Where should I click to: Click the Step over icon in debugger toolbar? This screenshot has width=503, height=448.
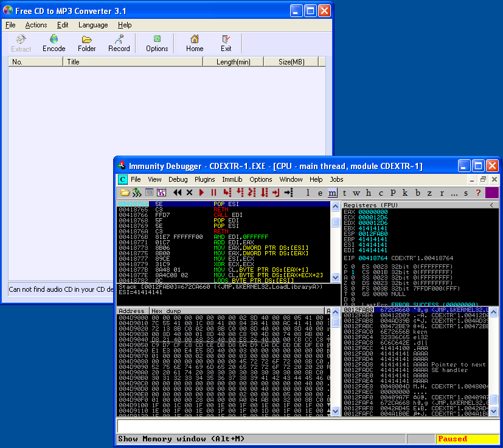(x=240, y=193)
